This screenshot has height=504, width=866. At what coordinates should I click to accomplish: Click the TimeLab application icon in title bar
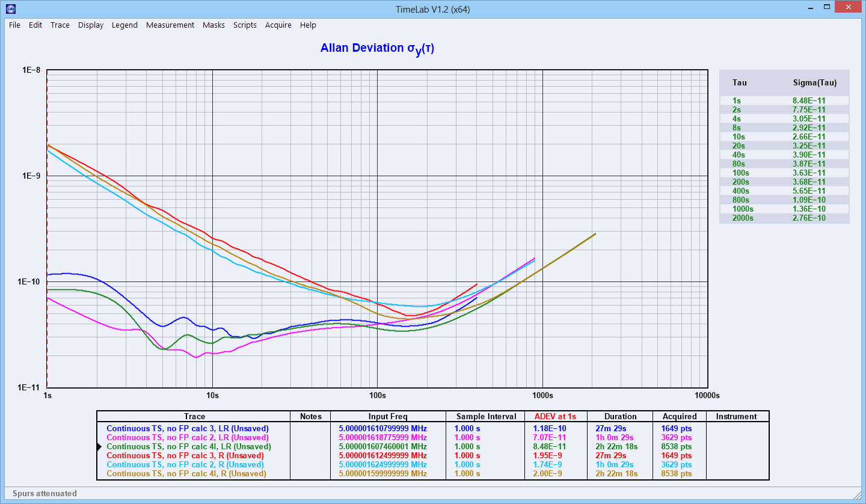(x=10, y=9)
